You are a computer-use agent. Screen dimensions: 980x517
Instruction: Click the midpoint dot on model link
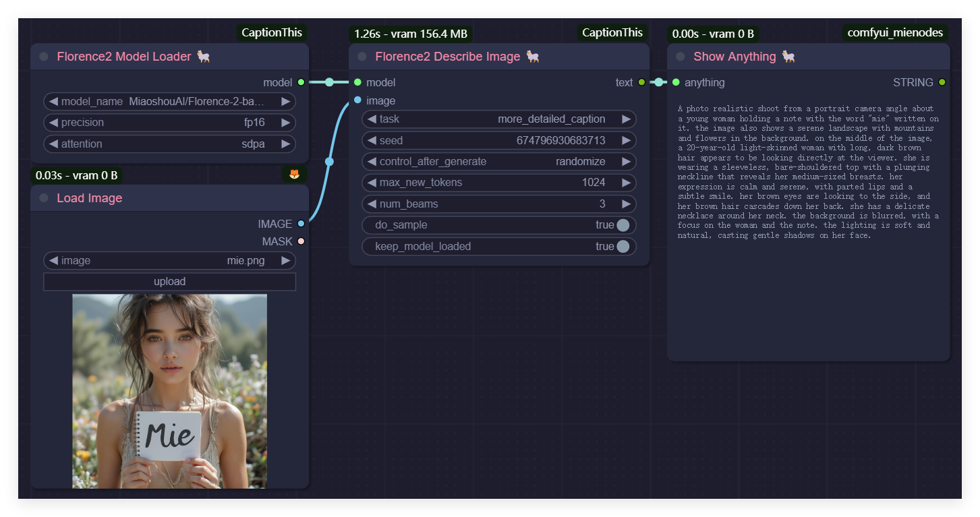[x=329, y=82]
